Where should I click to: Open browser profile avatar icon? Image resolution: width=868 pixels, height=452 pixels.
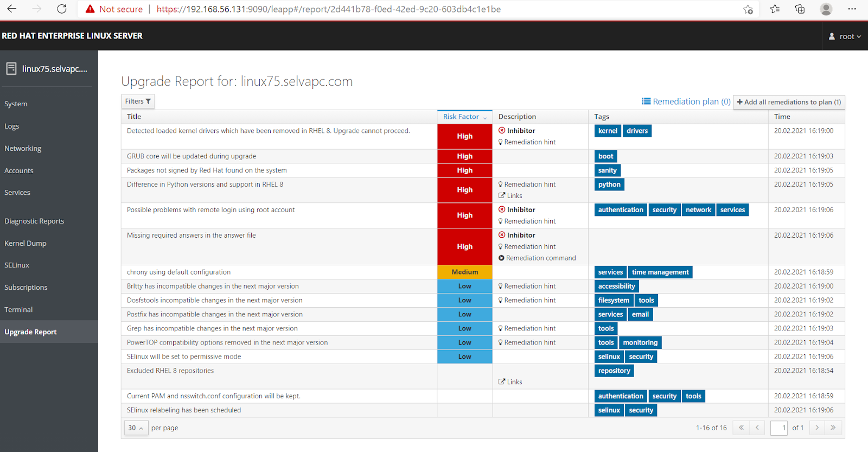coord(826,9)
